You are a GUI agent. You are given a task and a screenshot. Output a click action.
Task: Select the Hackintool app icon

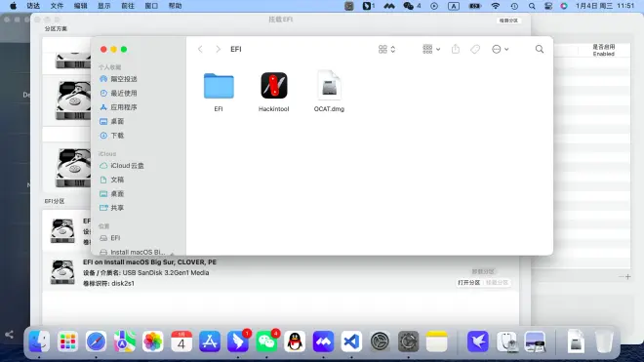pos(274,86)
